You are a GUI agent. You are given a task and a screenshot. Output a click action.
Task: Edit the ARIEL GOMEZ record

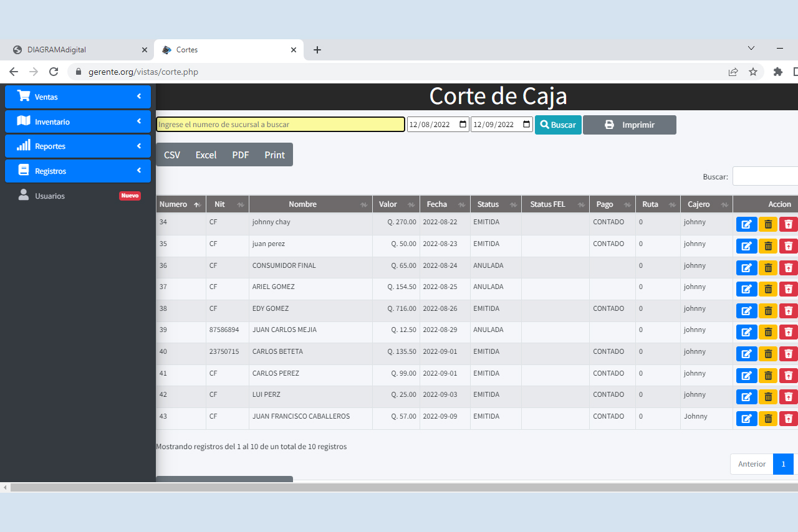(746, 289)
